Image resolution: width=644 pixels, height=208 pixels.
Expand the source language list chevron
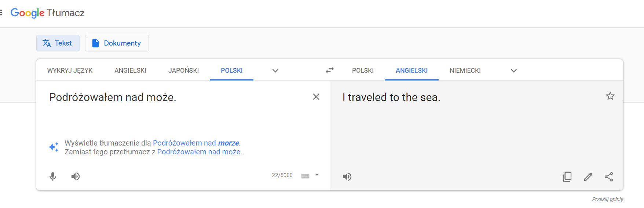(275, 71)
